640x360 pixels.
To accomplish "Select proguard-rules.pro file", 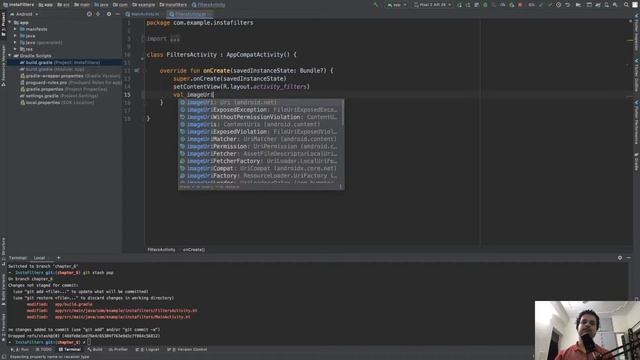I will click(64, 82).
